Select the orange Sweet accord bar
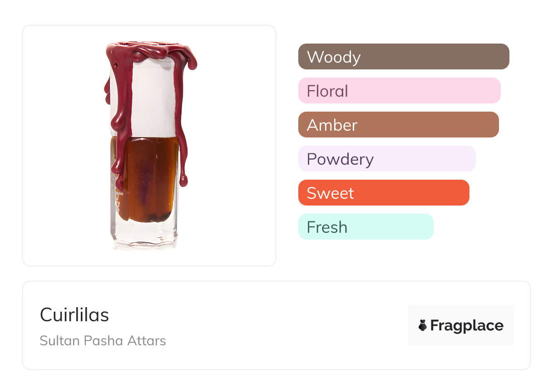The height and width of the screenshot is (392, 553). (384, 193)
